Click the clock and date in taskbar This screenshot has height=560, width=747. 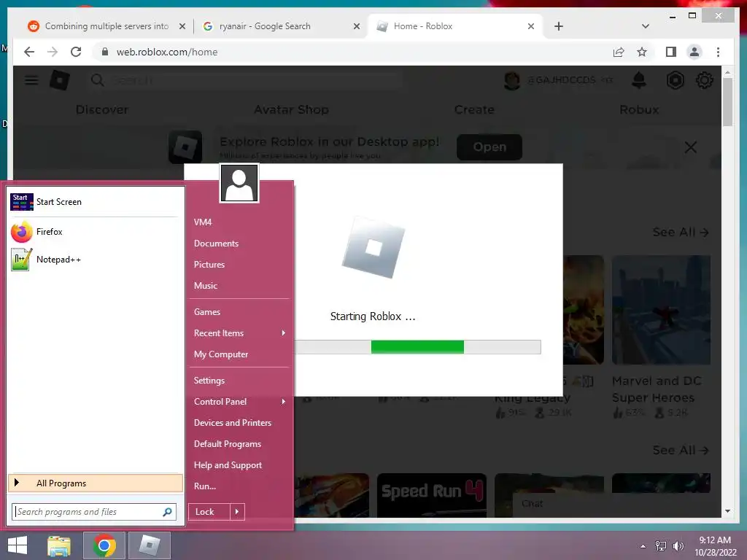click(715, 546)
